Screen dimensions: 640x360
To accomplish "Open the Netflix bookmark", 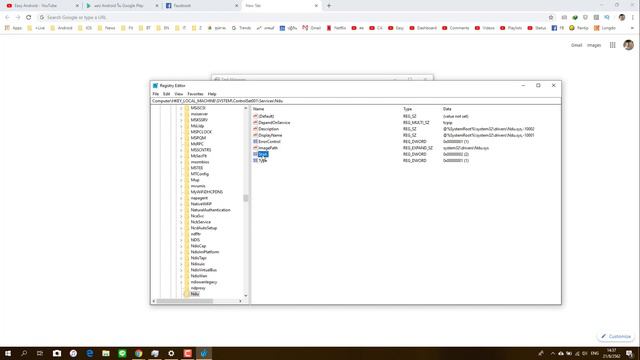I will point(336,28).
